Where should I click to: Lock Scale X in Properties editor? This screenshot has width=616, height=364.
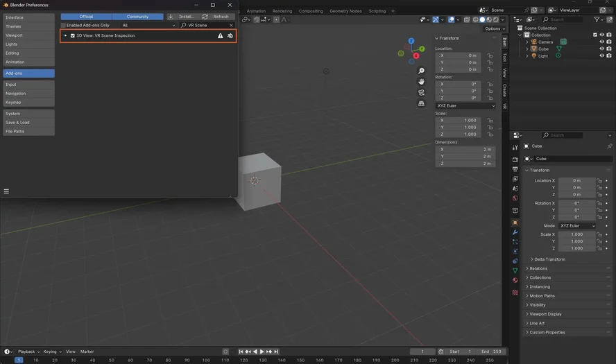pyautogui.click(x=599, y=234)
